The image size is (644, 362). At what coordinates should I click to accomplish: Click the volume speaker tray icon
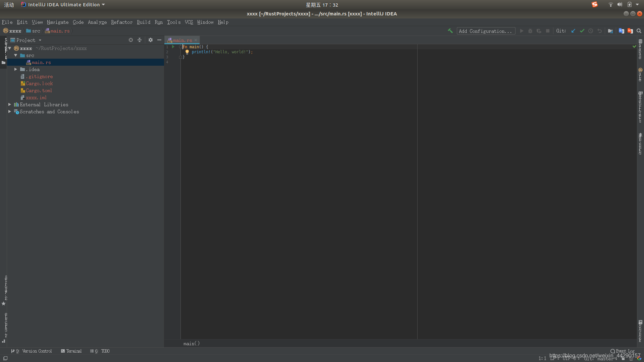pyautogui.click(x=620, y=5)
